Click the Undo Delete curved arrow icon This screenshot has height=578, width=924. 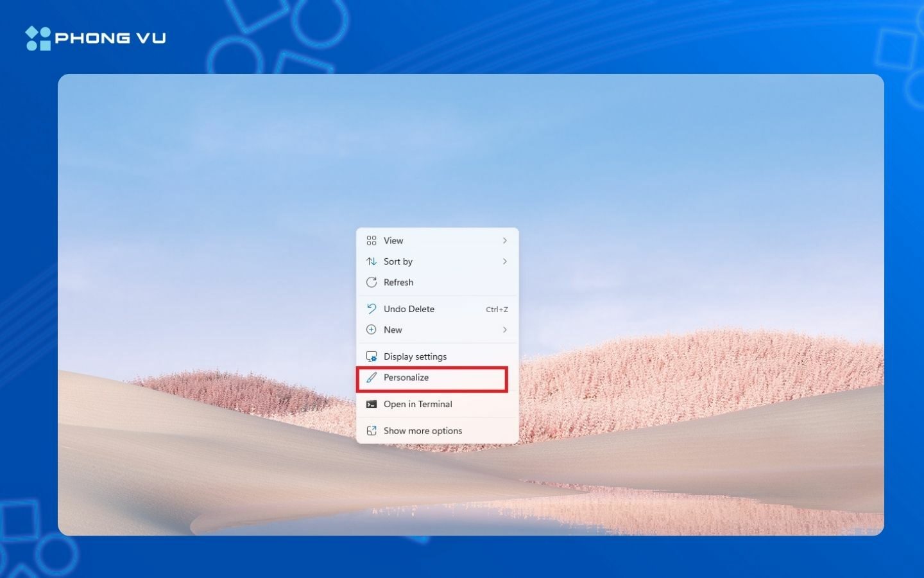pos(372,309)
